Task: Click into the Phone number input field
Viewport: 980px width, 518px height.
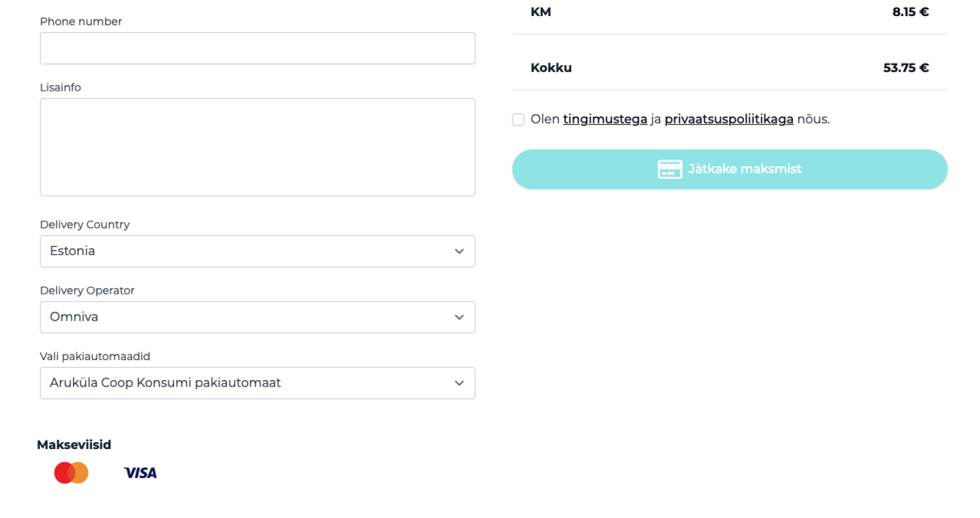Action: [257, 48]
